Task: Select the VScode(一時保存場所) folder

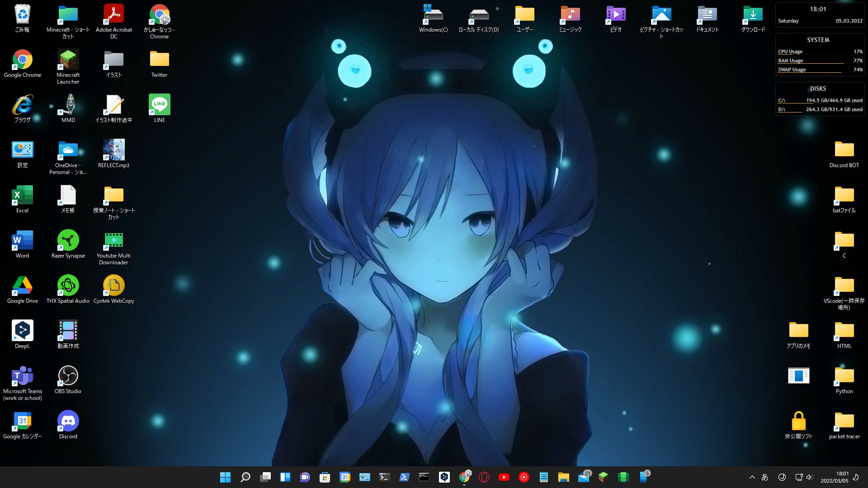Action: click(x=844, y=292)
